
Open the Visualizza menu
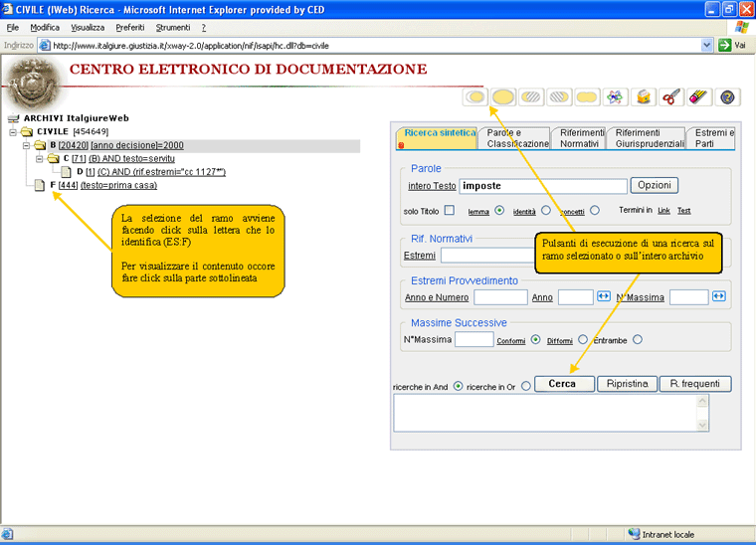(x=88, y=28)
